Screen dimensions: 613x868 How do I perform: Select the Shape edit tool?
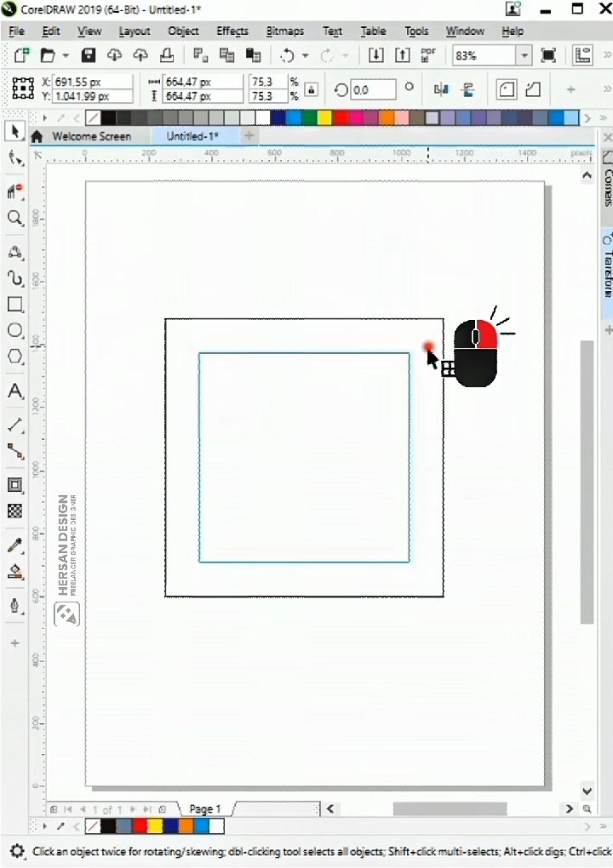point(15,158)
